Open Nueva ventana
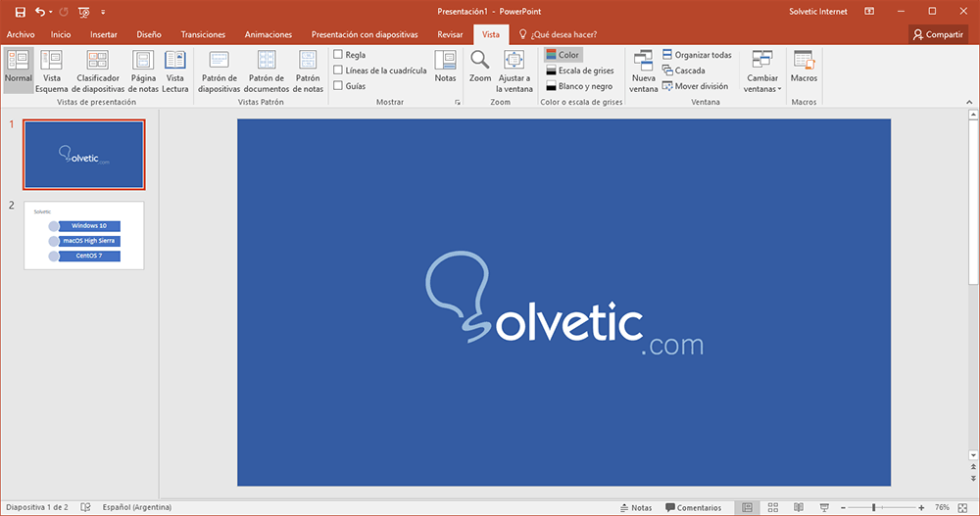 tap(643, 70)
